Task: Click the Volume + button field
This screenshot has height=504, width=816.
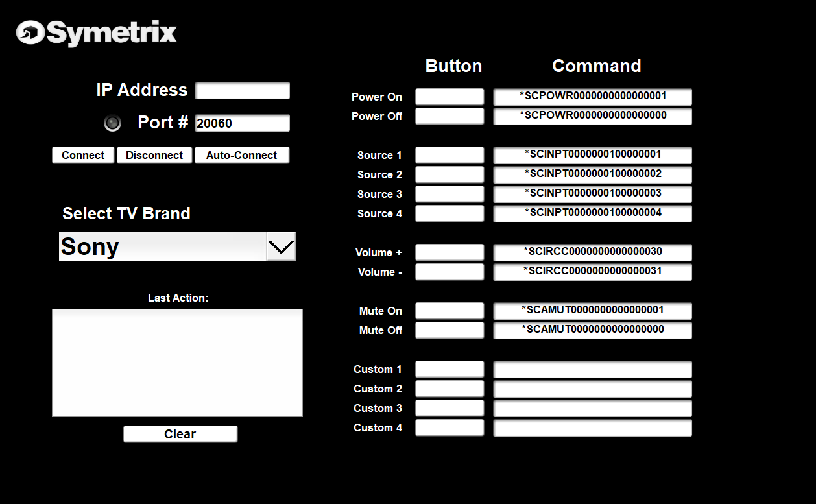Action: (x=450, y=252)
